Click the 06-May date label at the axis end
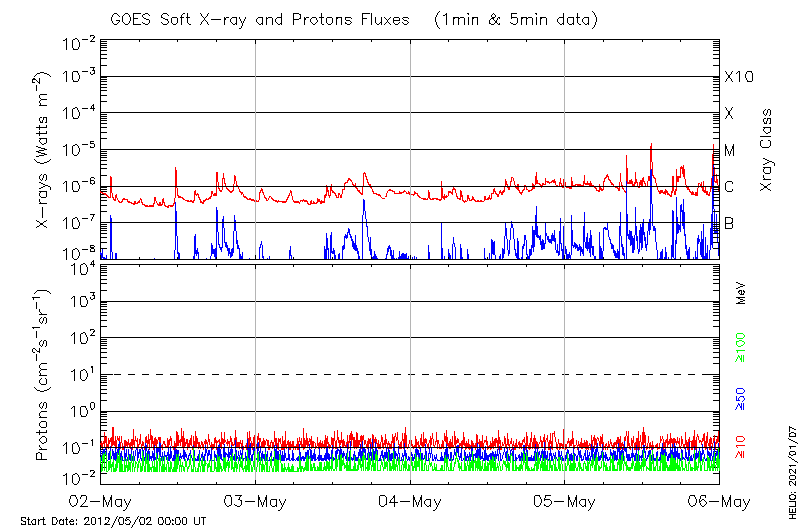Screen dimensions: 800x530 (719, 502)
